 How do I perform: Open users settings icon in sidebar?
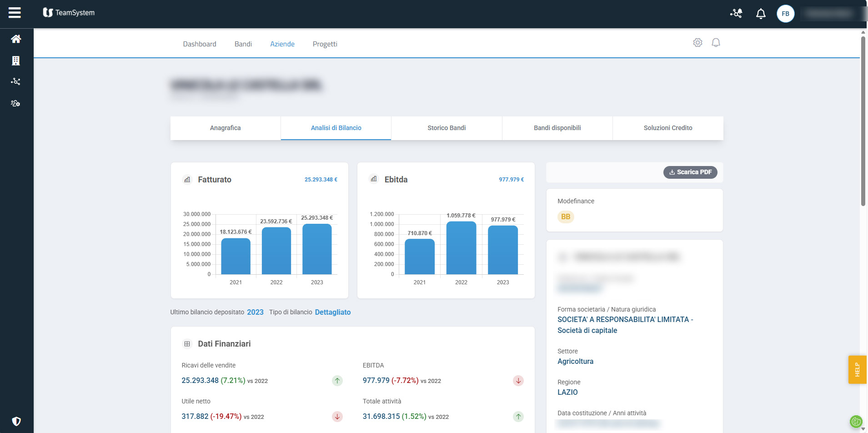(16, 103)
